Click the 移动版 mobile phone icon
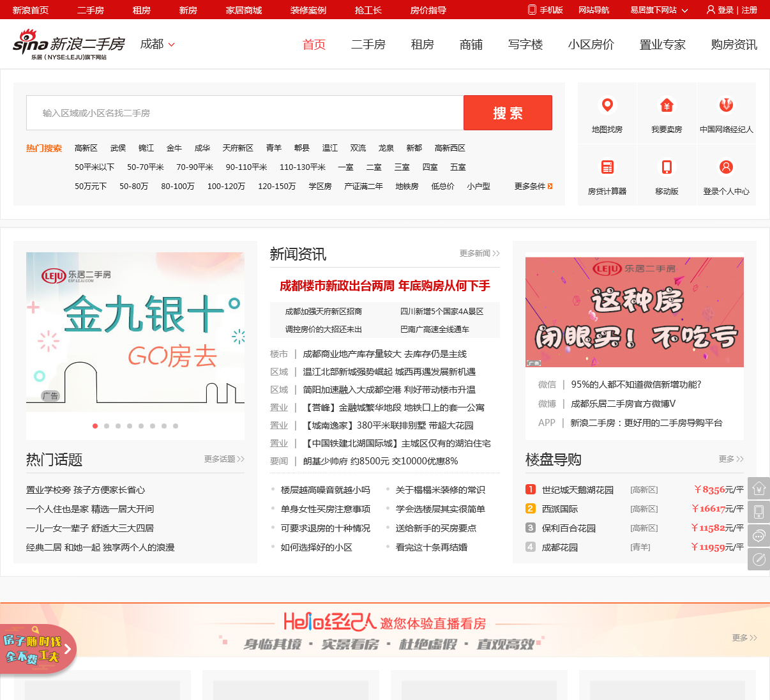Viewport: 770px width, 700px height. [667, 167]
